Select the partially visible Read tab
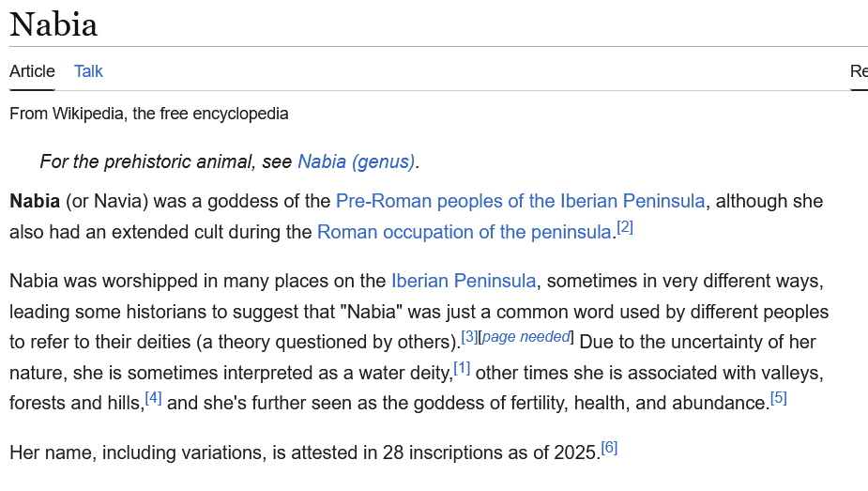This screenshot has width=868, height=491. coord(858,71)
